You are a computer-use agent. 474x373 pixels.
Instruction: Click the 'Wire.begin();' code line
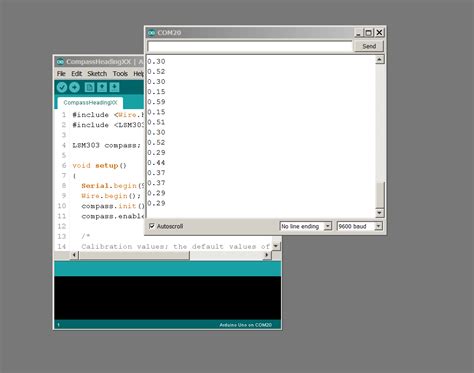(x=111, y=196)
